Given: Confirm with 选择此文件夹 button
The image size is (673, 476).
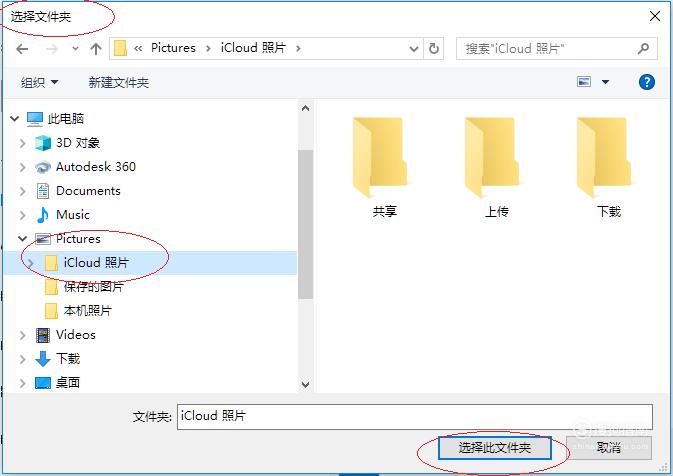Looking at the screenshot, I should click(494, 448).
